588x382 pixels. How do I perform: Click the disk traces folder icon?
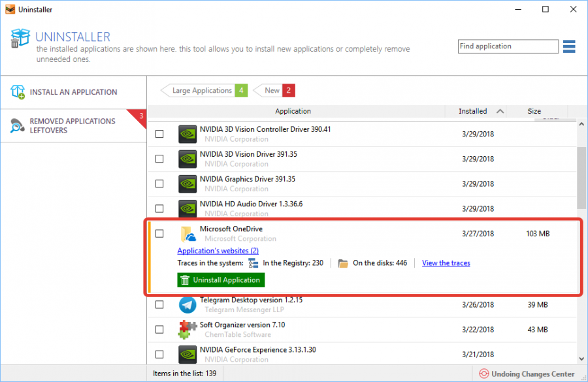(343, 263)
